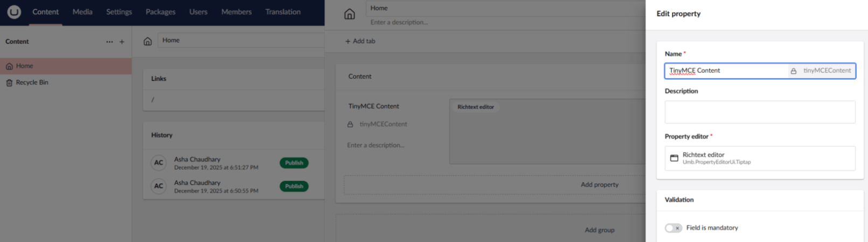Toggle Field is mandatory switch
The width and height of the screenshot is (868, 242).
click(673, 228)
